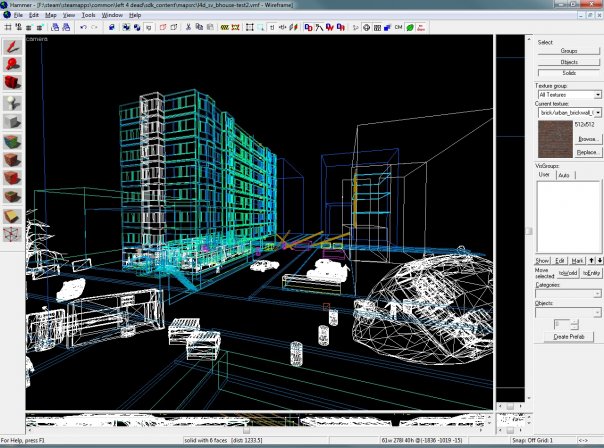Undo the last action

coord(83,27)
